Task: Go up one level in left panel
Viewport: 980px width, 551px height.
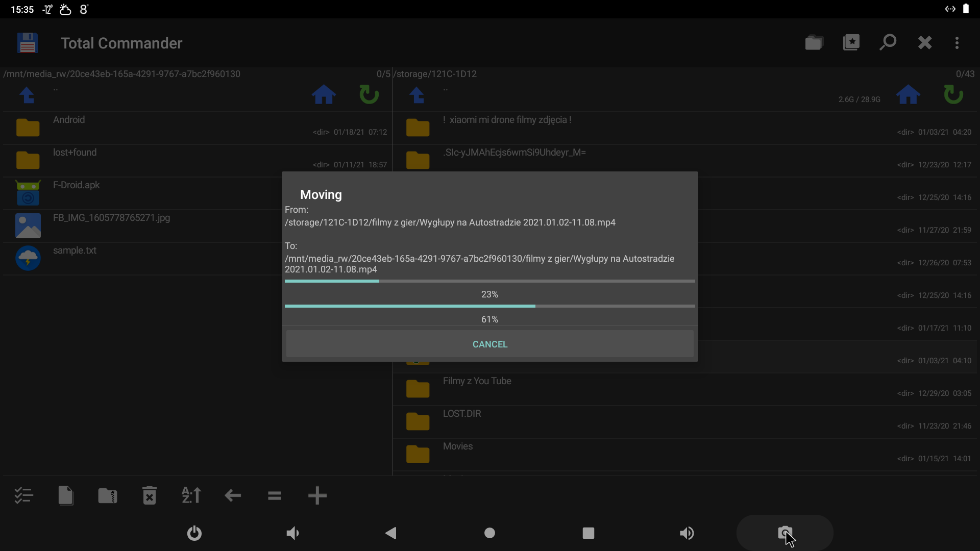Action: point(27,95)
